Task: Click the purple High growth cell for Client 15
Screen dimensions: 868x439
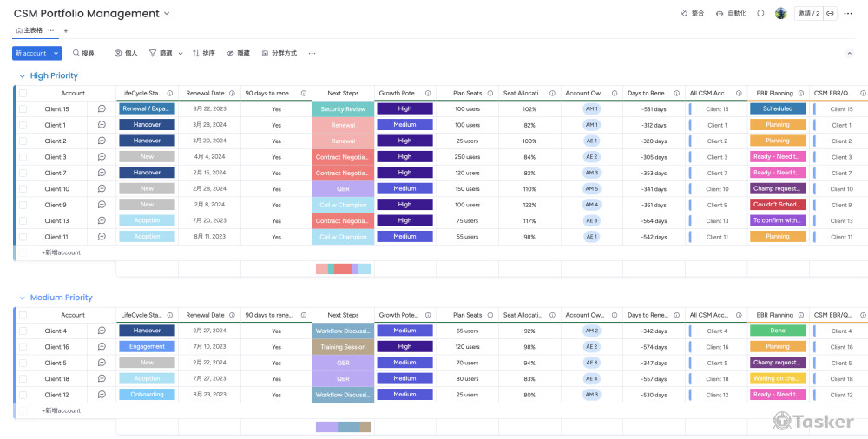Action: pyautogui.click(x=404, y=109)
